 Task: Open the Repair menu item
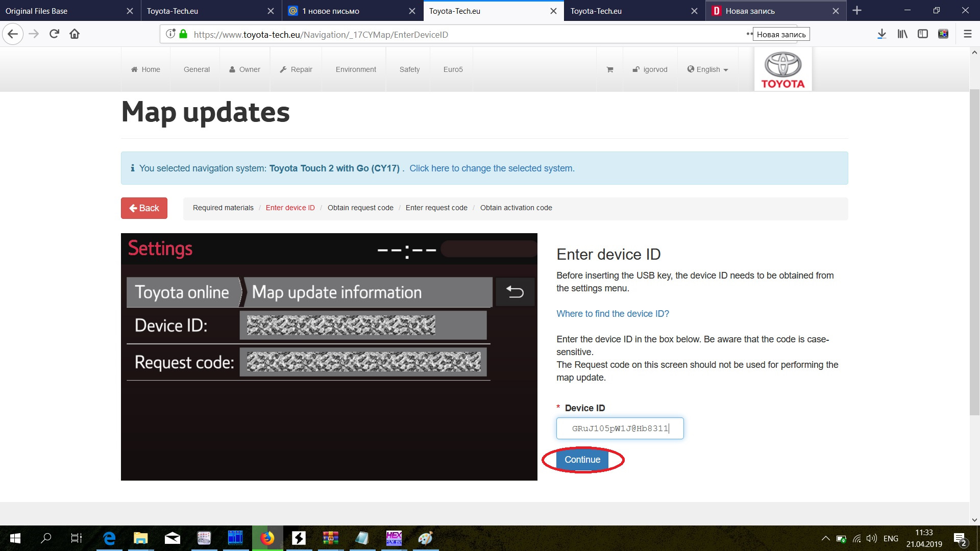click(x=296, y=69)
